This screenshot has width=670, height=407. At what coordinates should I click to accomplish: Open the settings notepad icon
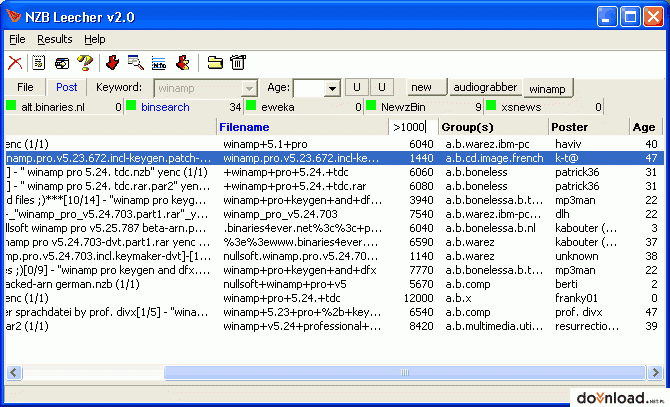tap(38, 63)
